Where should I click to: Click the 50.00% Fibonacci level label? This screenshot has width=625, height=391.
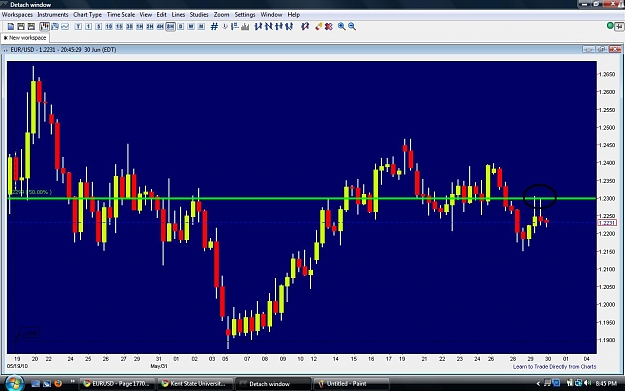[x=31, y=192]
